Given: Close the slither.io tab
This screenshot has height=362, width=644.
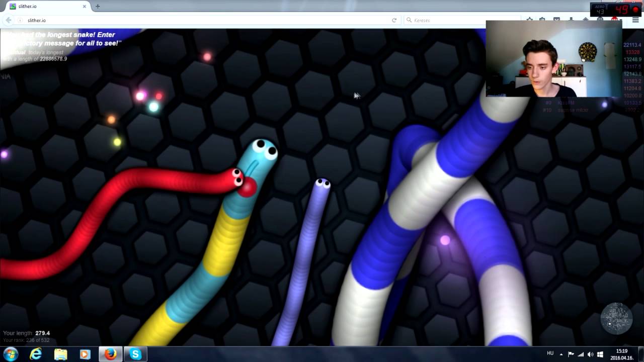Looking at the screenshot, I should click(84, 6).
